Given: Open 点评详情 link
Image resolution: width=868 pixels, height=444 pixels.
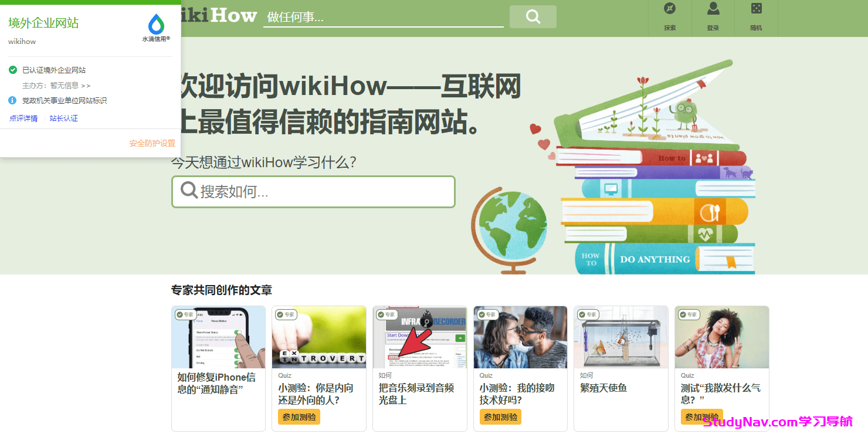Looking at the screenshot, I should point(23,118).
